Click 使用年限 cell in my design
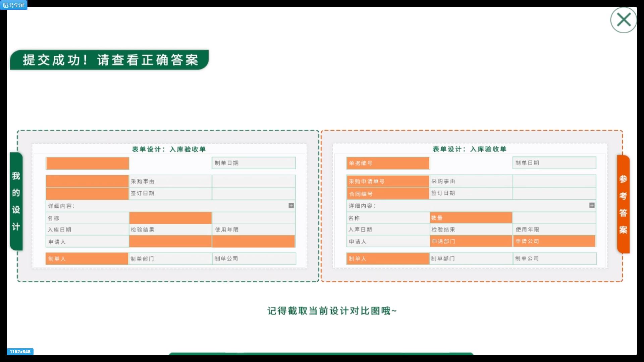Screen dimensions: 644x362 click(254, 230)
